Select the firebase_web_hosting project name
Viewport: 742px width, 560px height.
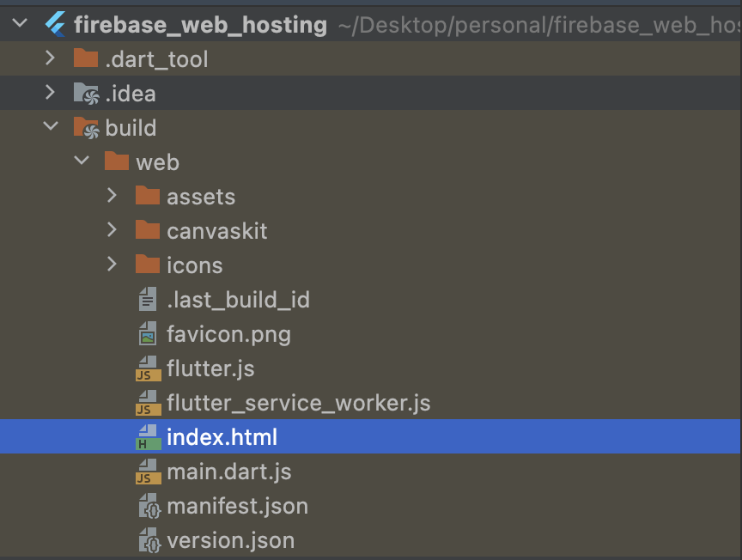pos(201,25)
